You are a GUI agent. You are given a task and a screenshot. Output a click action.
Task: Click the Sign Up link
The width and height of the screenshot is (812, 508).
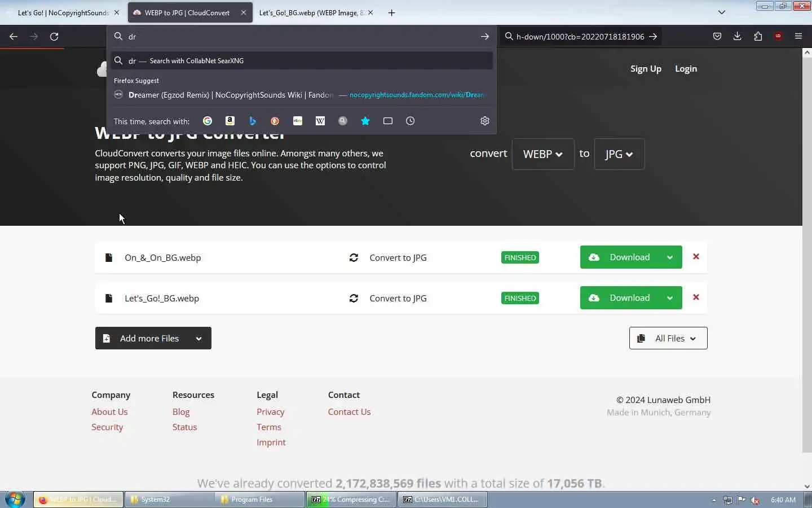click(x=646, y=69)
